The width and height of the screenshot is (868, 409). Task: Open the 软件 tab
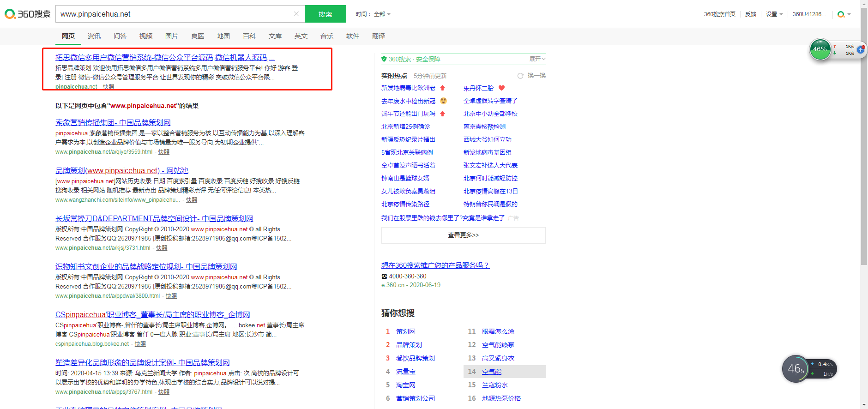tap(353, 36)
